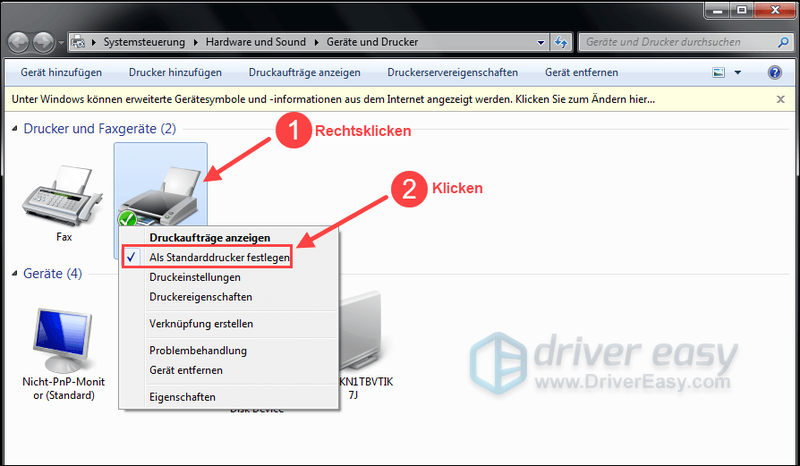Collapse the Geräte group
Viewport: 800px width, 466px height.
tap(15, 274)
